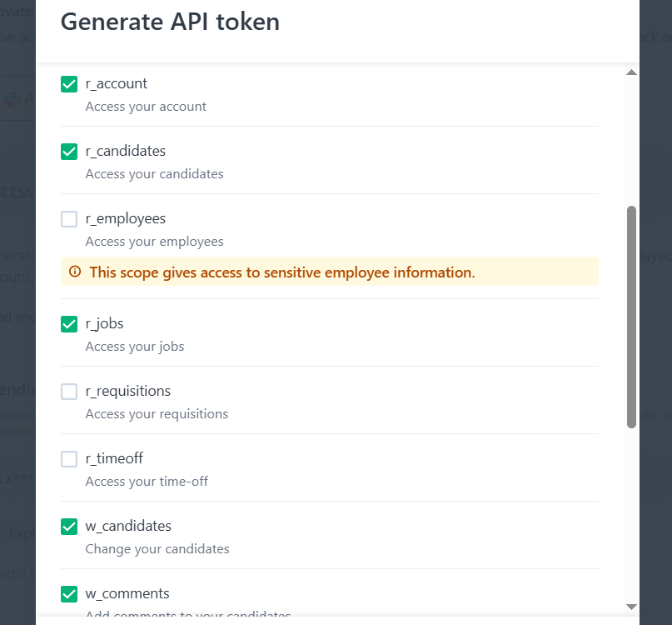Uncheck the r_account scope checkbox

[69, 84]
